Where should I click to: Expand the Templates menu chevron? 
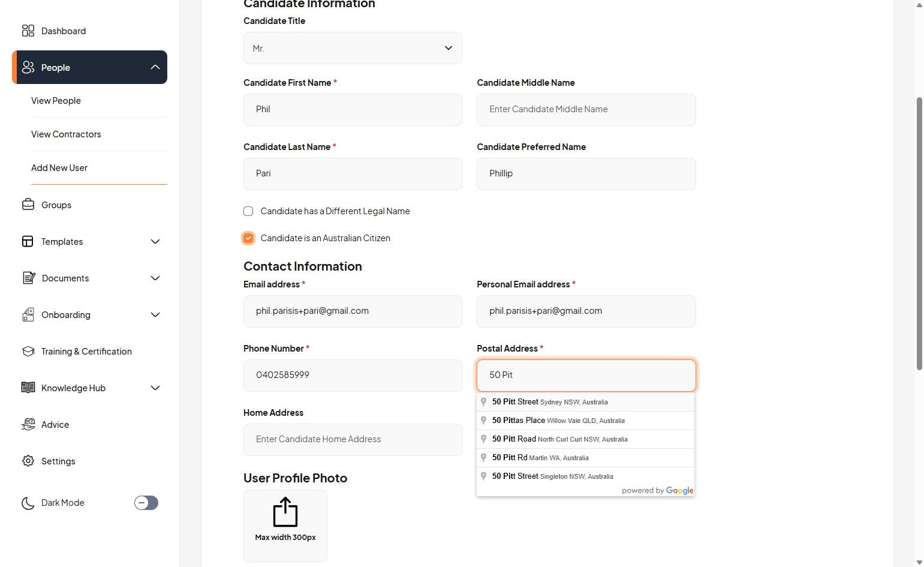point(155,241)
